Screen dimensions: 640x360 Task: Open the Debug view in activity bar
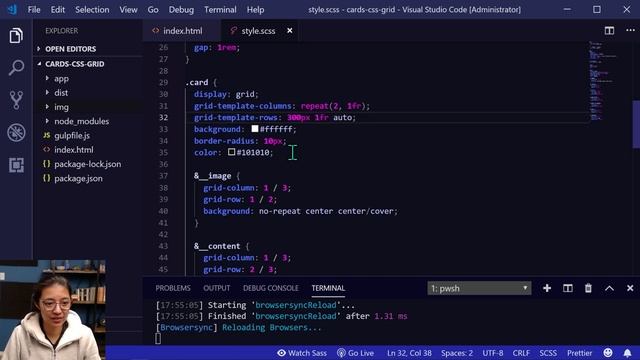click(x=16, y=133)
